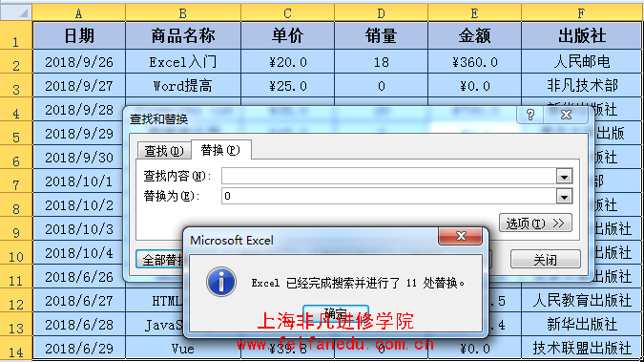Click the blue information icon in message box

tap(221, 282)
